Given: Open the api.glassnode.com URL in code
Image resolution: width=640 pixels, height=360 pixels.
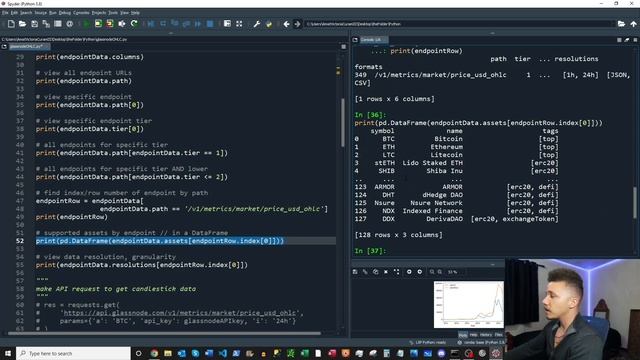Looking at the screenshot, I should click(x=180, y=313).
